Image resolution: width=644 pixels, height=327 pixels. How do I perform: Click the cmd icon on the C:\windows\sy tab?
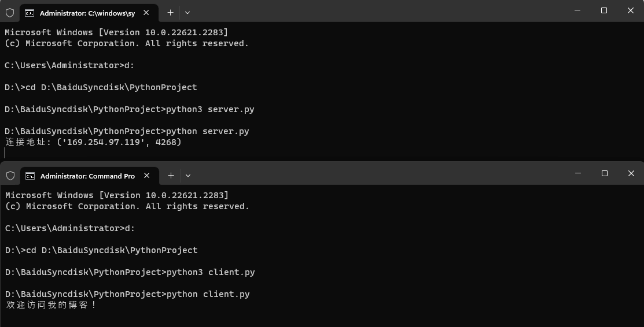pos(30,13)
